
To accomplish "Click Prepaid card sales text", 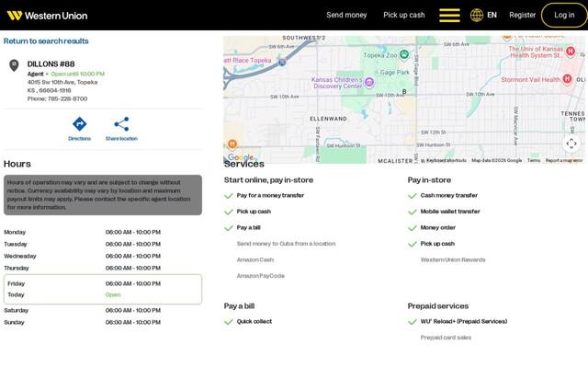I will pyautogui.click(x=446, y=338).
